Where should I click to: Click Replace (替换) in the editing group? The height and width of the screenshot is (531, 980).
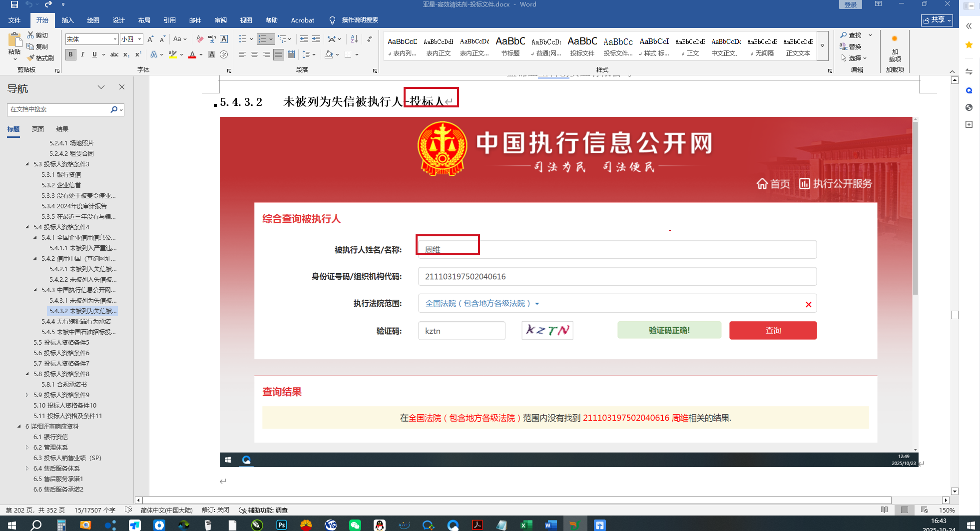tap(850, 46)
